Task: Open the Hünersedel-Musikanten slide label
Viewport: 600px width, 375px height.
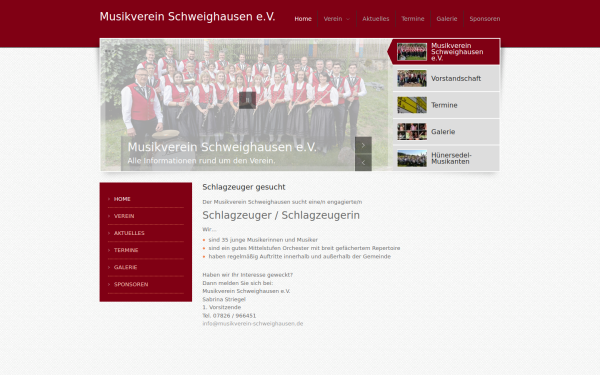Action: point(451,158)
